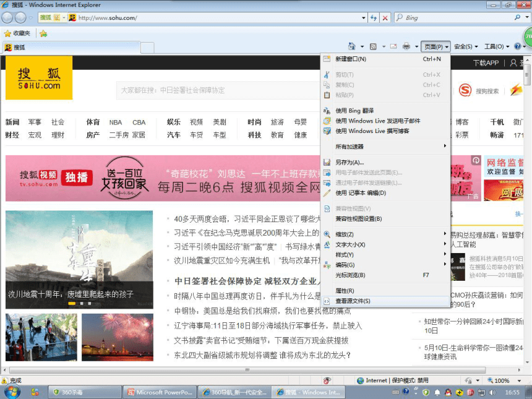Screen dimensions: 532x399
Task: Click the NBA navigation link
Action: pyautogui.click(x=115, y=122)
